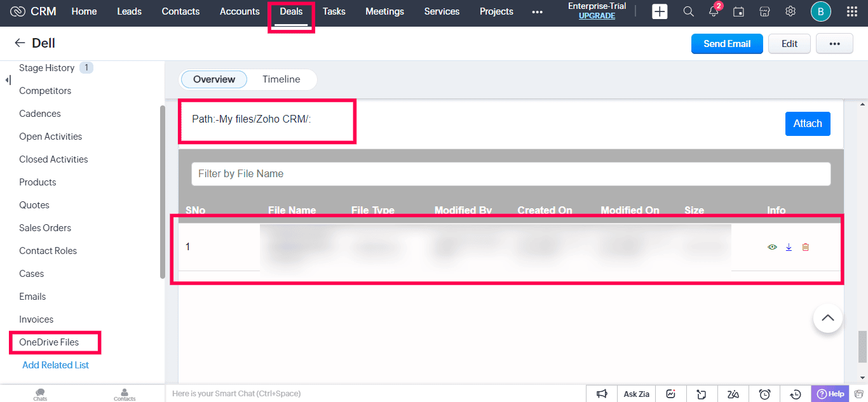Open the user profile avatar B
Viewport: 868px width, 402px height.
tap(821, 11)
